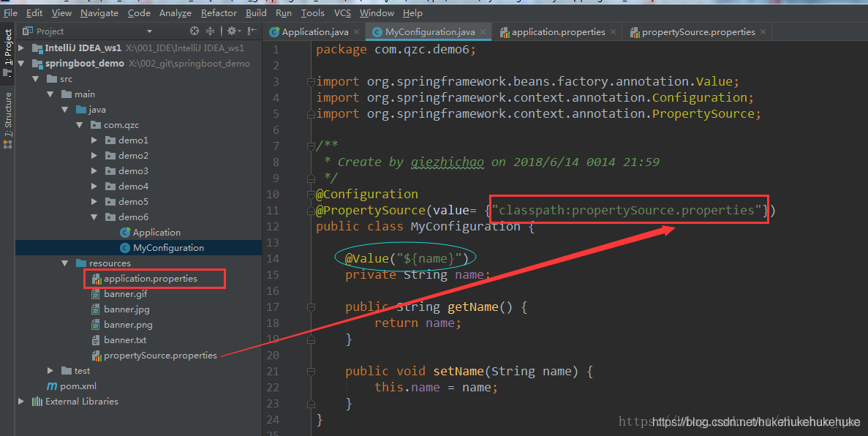The width and height of the screenshot is (868, 436).
Task: Collapse the src folder
Action: tap(36, 79)
